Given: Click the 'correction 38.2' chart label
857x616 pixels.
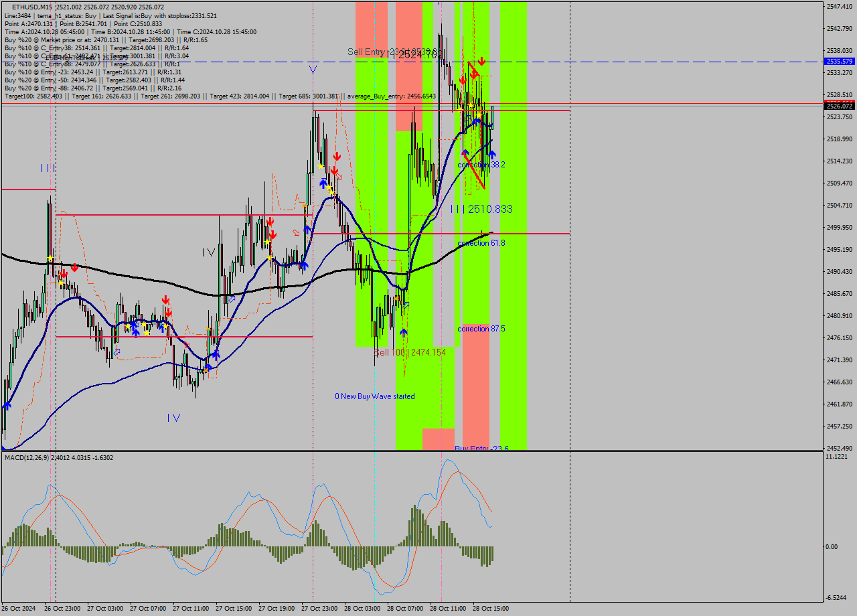Looking at the screenshot, I should tap(481, 164).
